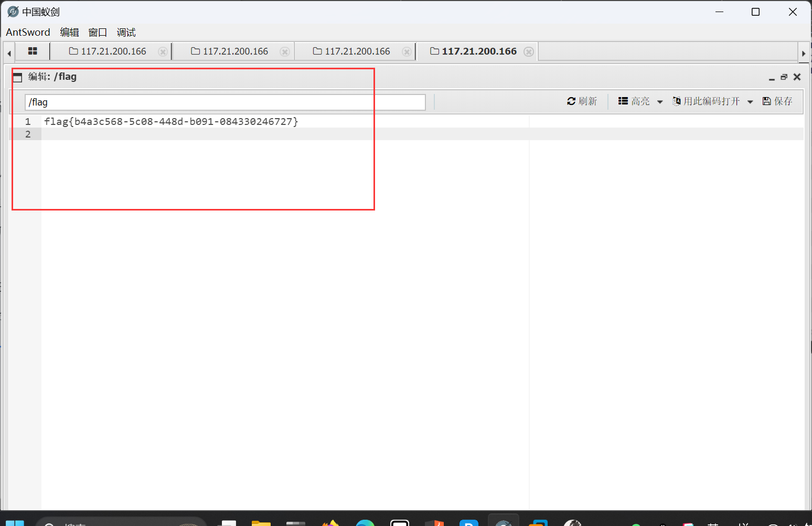Expand the 高亮 highlight dropdown arrow
This screenshot has width=812, height=526.
click(659, 101)
